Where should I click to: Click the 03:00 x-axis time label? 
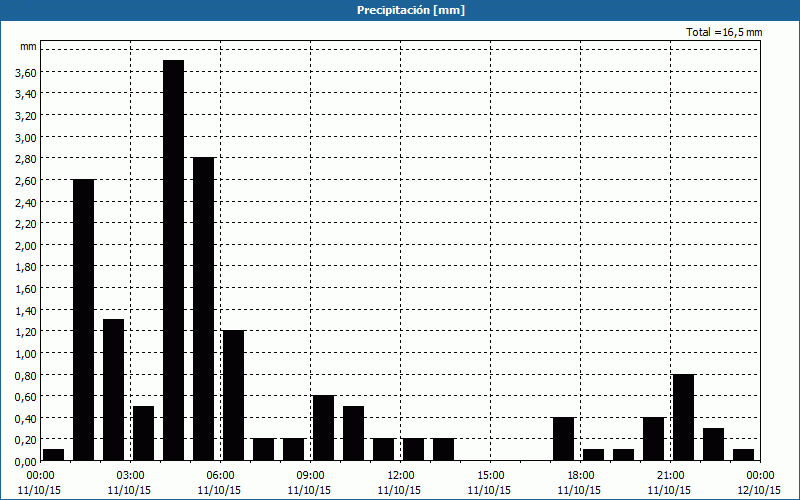coord(130,476)
